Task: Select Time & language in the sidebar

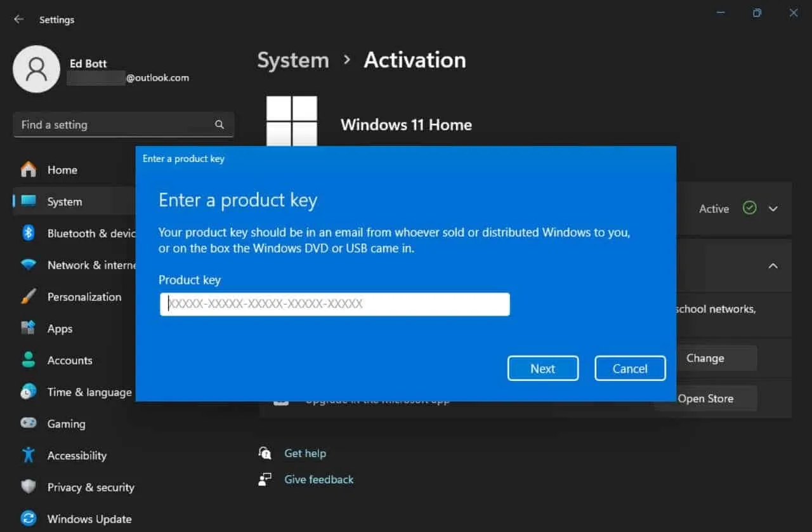Action: (x=89, y=392)
